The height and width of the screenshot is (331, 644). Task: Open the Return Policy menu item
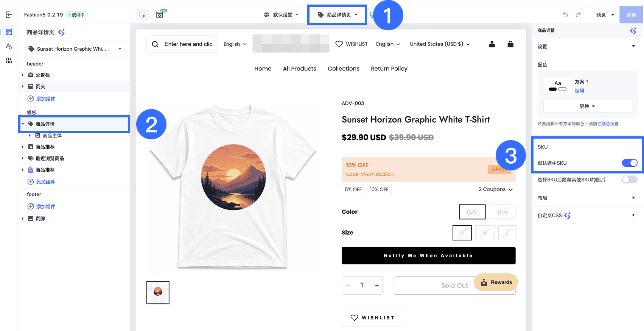tap(389, 69)
